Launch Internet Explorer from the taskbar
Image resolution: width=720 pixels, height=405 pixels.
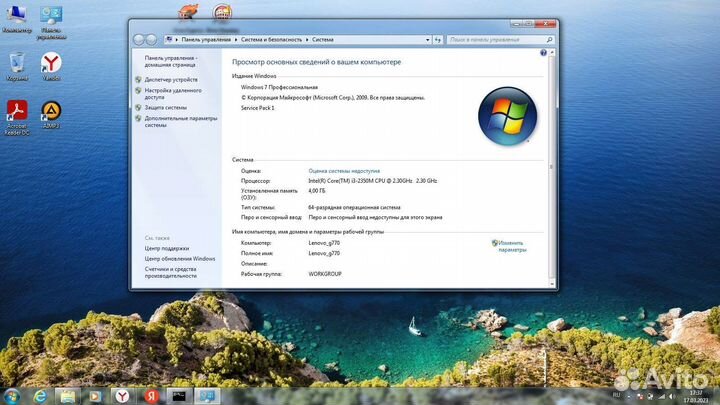[40, 396]
